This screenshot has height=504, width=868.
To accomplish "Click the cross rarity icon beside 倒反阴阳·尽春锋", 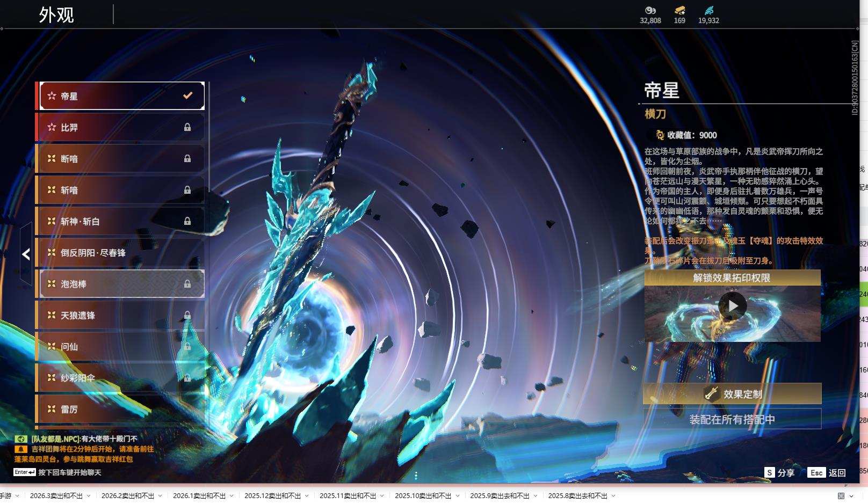I will pyautogui.click(x=52, y=252).
